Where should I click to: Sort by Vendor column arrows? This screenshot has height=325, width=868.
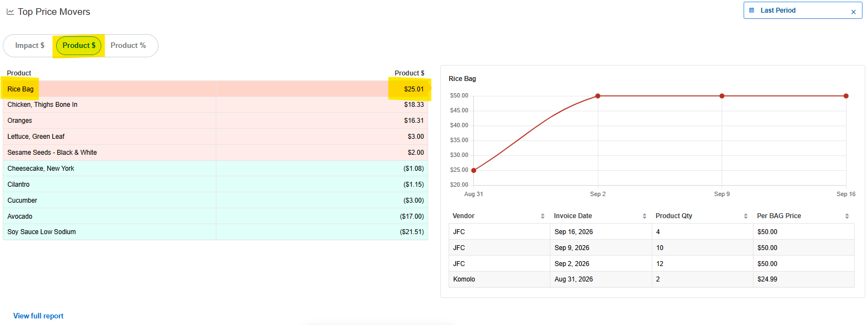coord(543,216)
